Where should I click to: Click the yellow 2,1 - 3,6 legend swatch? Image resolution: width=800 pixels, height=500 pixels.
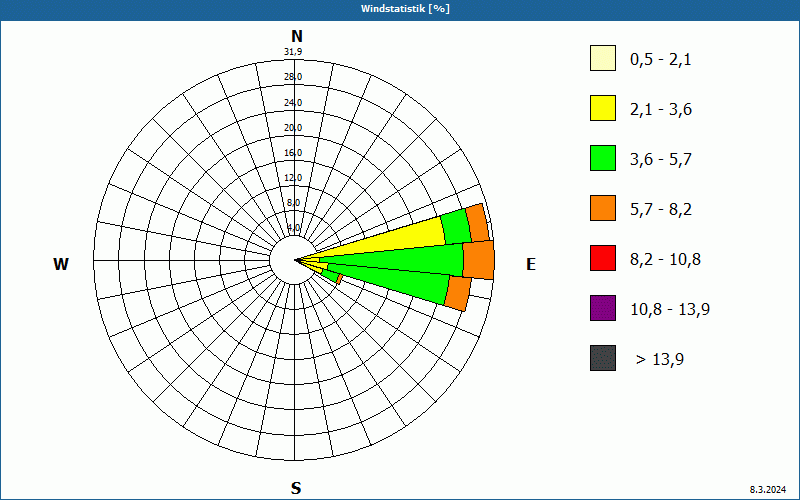(x=603, y=108)
